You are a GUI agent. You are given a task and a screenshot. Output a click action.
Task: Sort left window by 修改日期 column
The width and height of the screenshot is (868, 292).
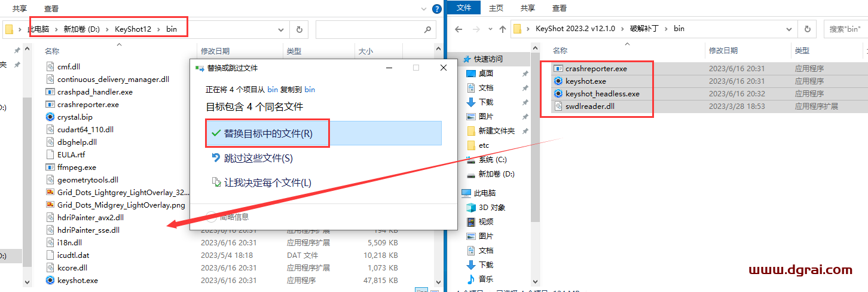click(215, 51)
